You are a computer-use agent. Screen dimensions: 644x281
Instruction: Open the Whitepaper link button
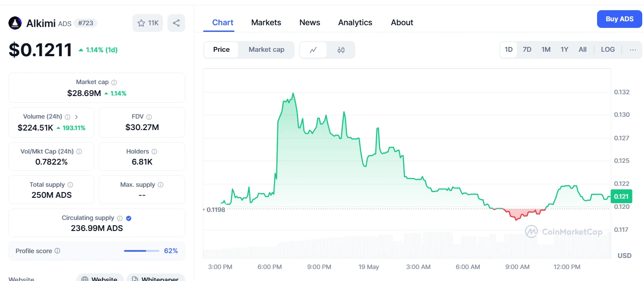pyautogui.click(x=155, y=278)
